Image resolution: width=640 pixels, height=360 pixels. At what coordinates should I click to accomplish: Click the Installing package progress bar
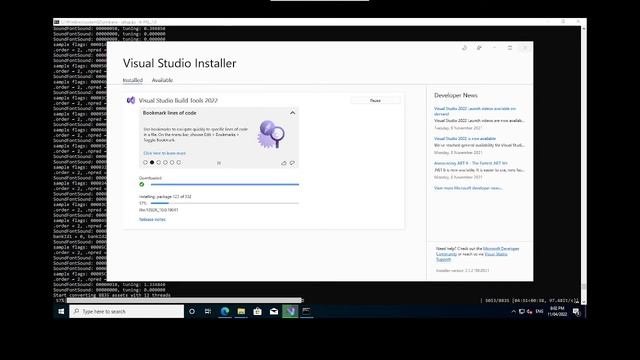pyautogui.click(x=224, y=203)
